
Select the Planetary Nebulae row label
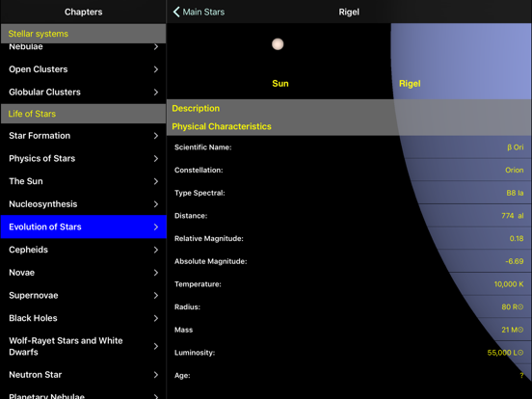(47, 395)
